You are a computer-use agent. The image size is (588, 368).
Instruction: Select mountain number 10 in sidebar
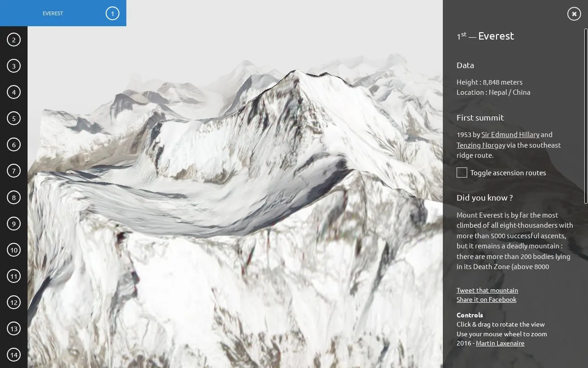click(14, 250)
